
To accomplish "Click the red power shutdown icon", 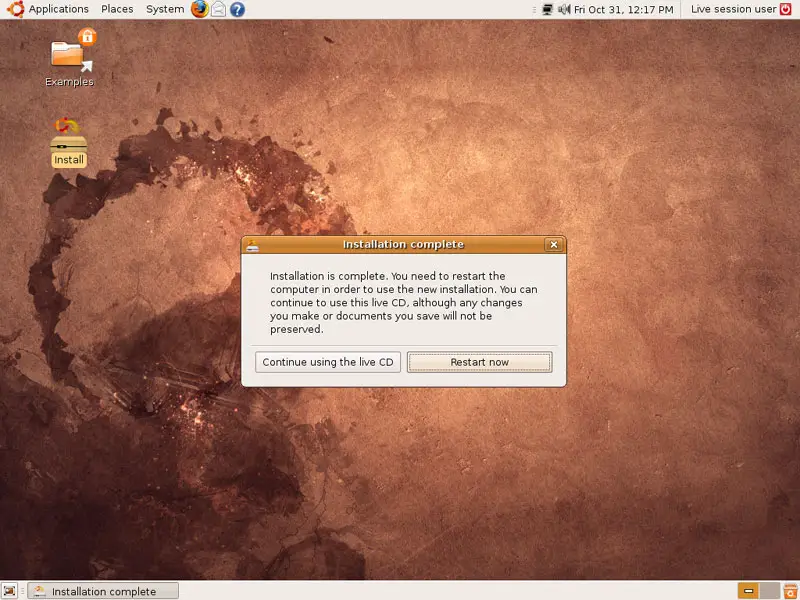I will [x=786, y=9].
